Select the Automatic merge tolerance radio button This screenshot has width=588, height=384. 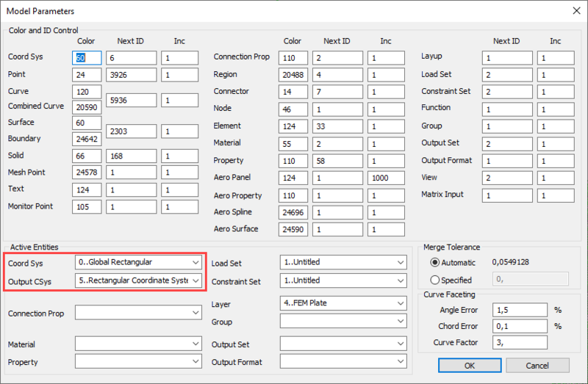coord(434,263)
